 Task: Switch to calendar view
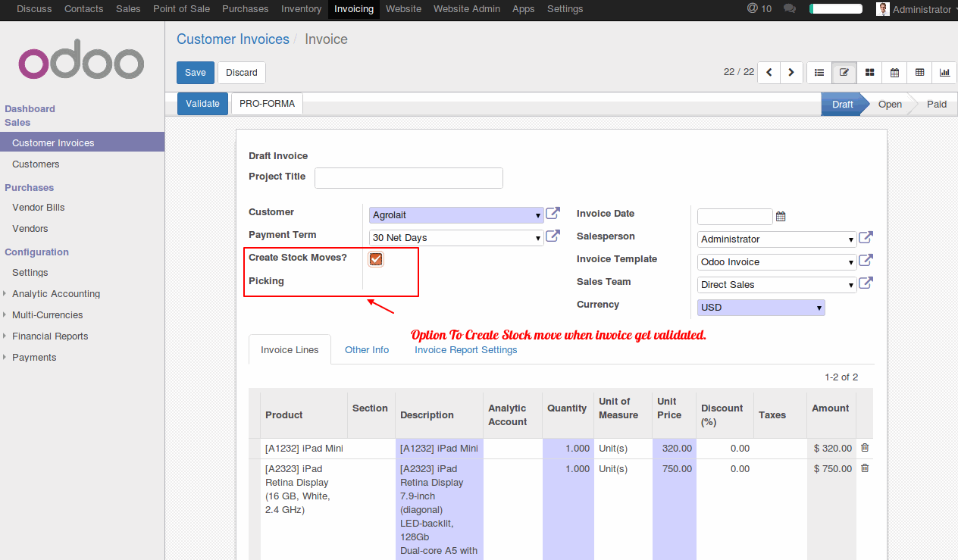pos(894,73)
